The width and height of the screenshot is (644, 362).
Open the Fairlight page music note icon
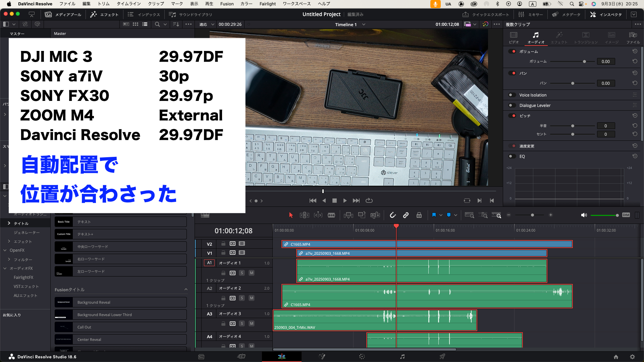point(402,357)
